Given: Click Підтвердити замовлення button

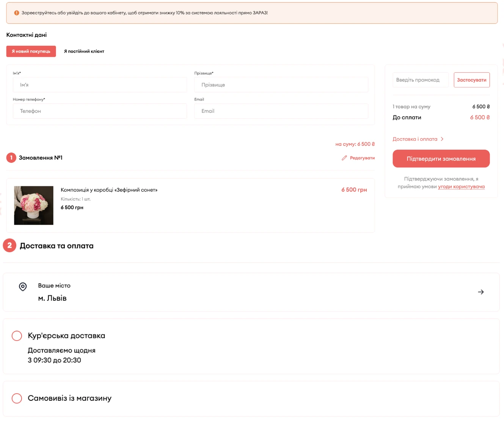Looking at the screenshot, I should pyautogui.click(x=441, y=159).
